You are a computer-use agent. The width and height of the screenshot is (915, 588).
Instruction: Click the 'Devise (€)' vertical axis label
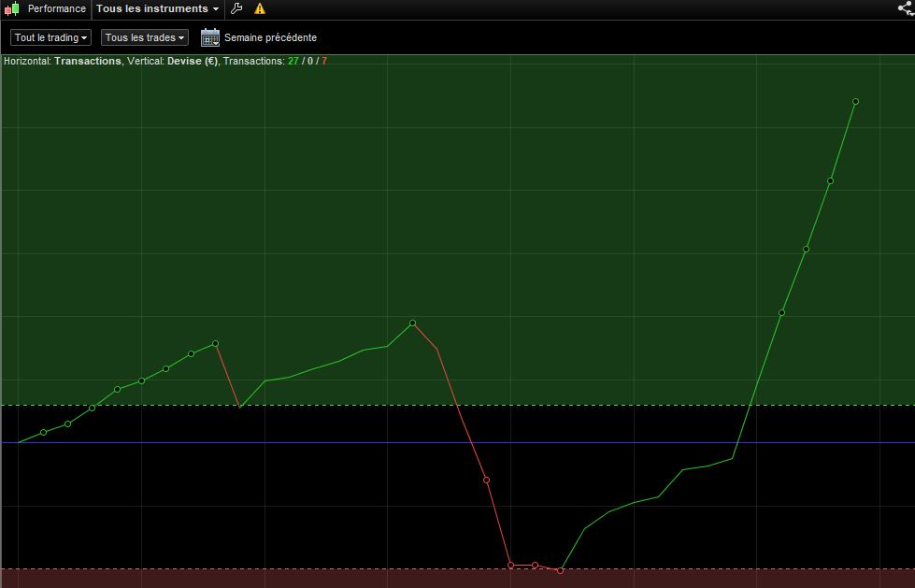tap(192, 61)
